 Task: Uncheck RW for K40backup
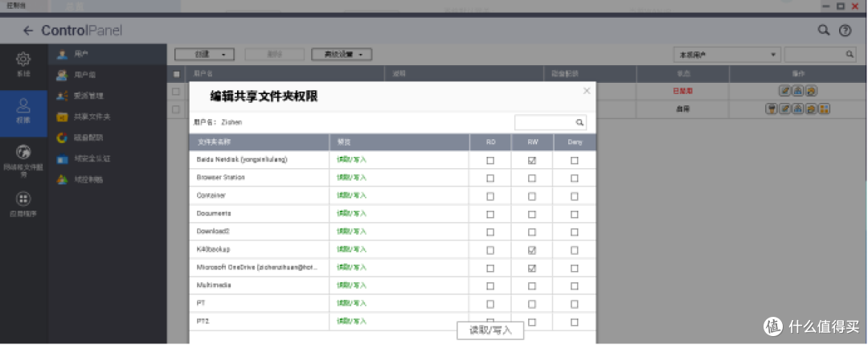coord(532,250)
